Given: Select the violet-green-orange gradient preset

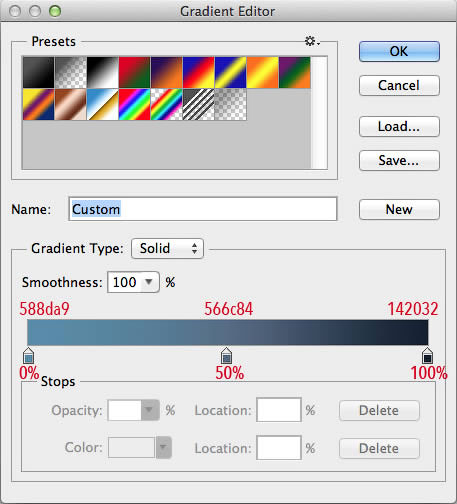Looking at the screenshot, I should 295,72.
